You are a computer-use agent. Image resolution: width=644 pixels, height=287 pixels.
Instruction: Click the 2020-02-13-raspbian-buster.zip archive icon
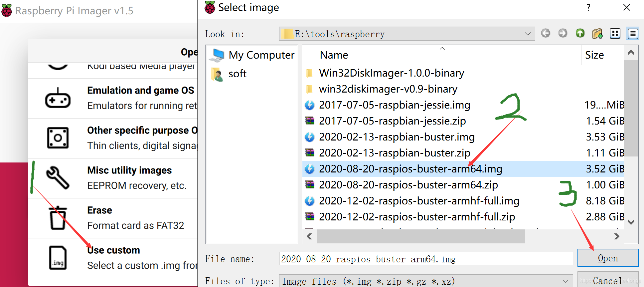tap(310, 152)
